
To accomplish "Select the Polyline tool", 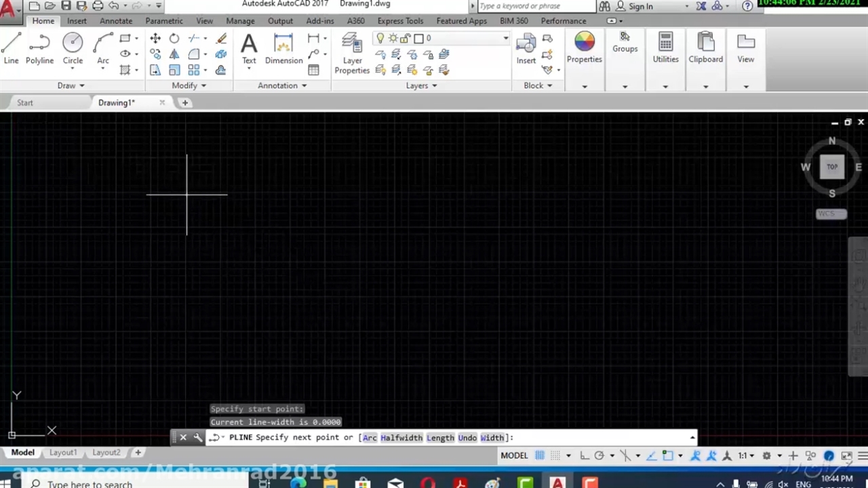I will [39, 48].
